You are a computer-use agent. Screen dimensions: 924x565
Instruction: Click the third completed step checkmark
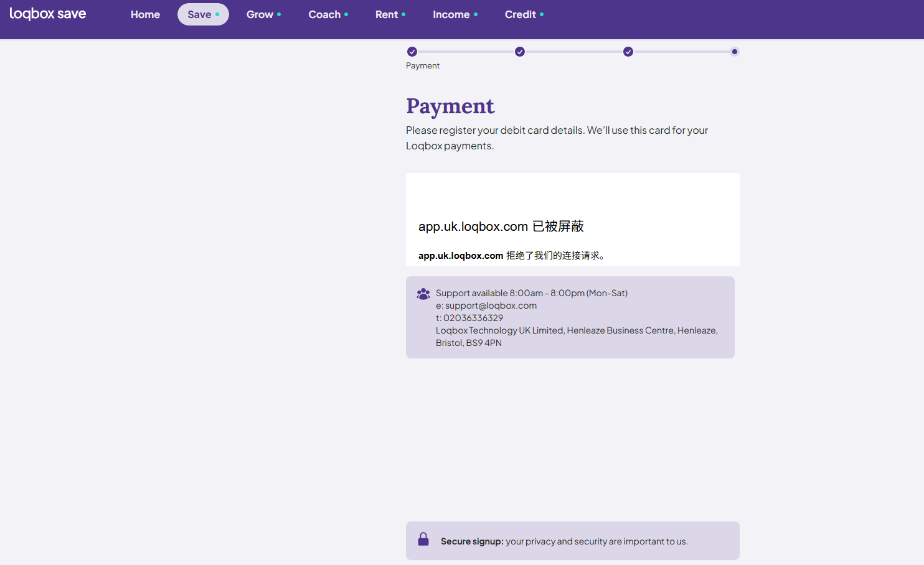click(x=628, y=52)
